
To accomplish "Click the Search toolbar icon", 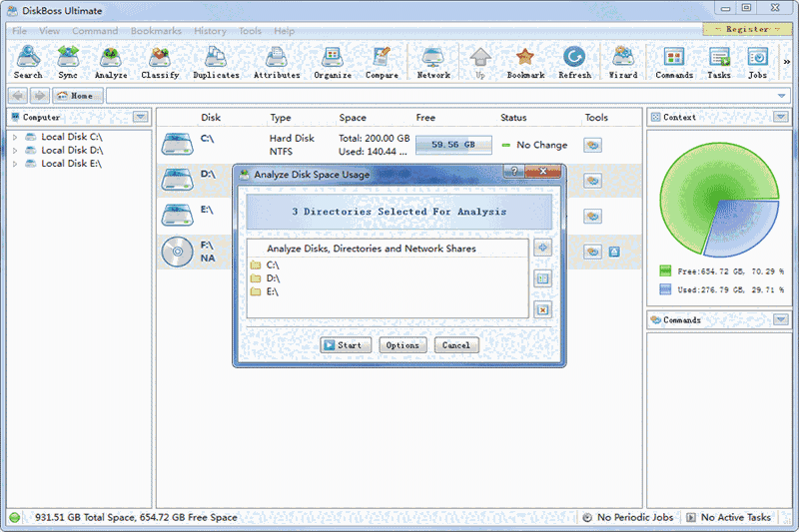I will pyautogui.click(x=28, y=62).
